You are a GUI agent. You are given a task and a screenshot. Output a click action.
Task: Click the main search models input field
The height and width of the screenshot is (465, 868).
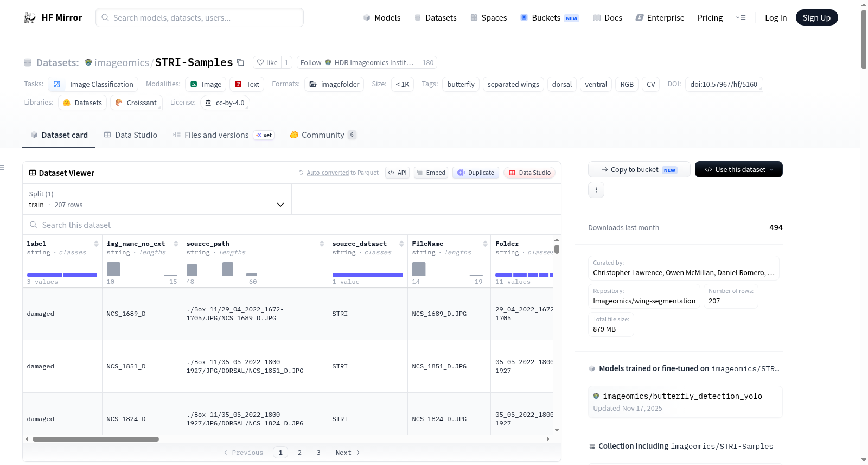click(200, 17)
